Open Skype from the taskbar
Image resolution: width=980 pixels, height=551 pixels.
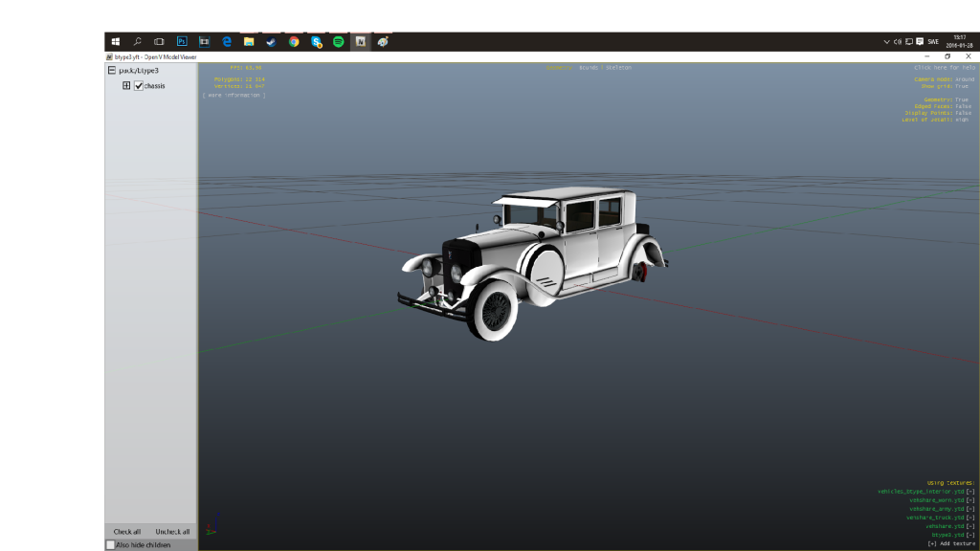point(316,42)
